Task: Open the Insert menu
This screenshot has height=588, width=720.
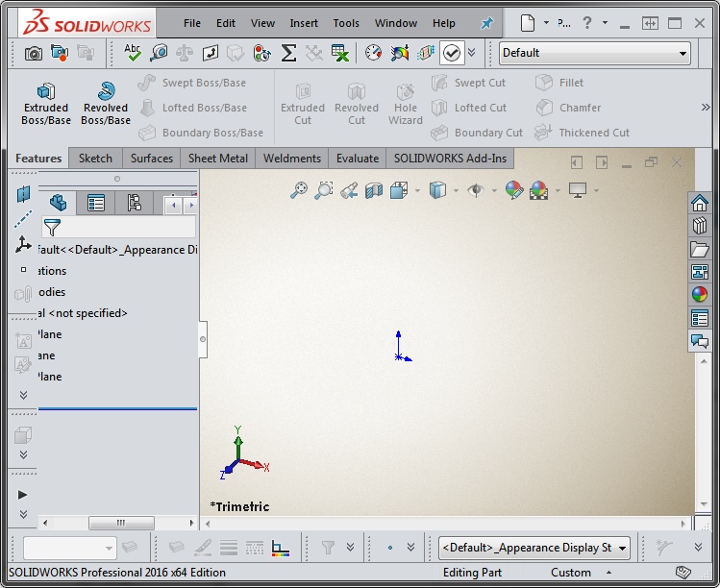Action: click(304, 23)
